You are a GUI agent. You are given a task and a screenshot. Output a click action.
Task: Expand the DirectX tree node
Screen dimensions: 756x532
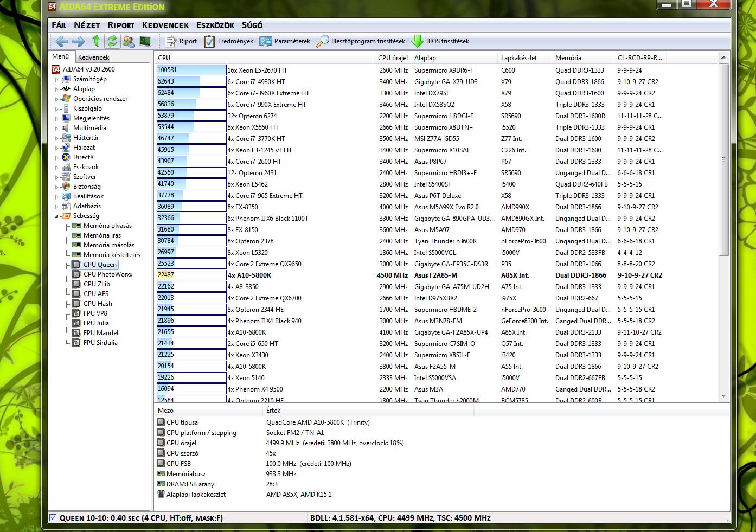56,158
